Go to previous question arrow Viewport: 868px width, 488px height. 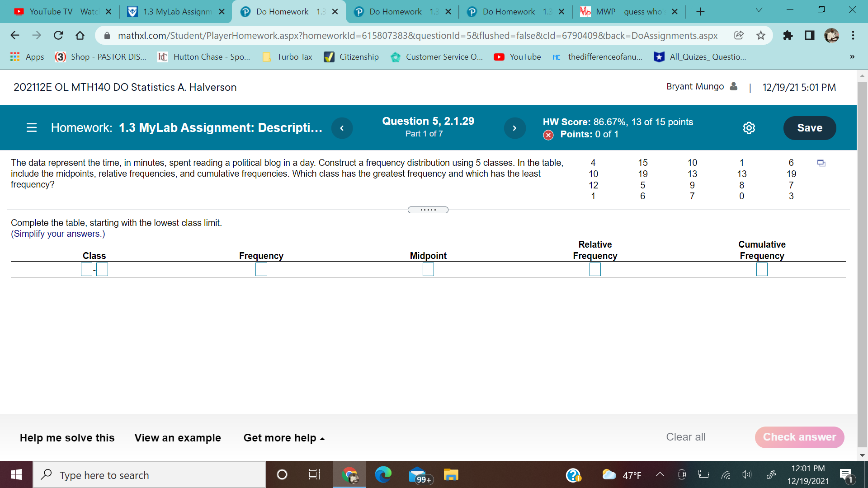pyautogui.click(x=342, y=128)
